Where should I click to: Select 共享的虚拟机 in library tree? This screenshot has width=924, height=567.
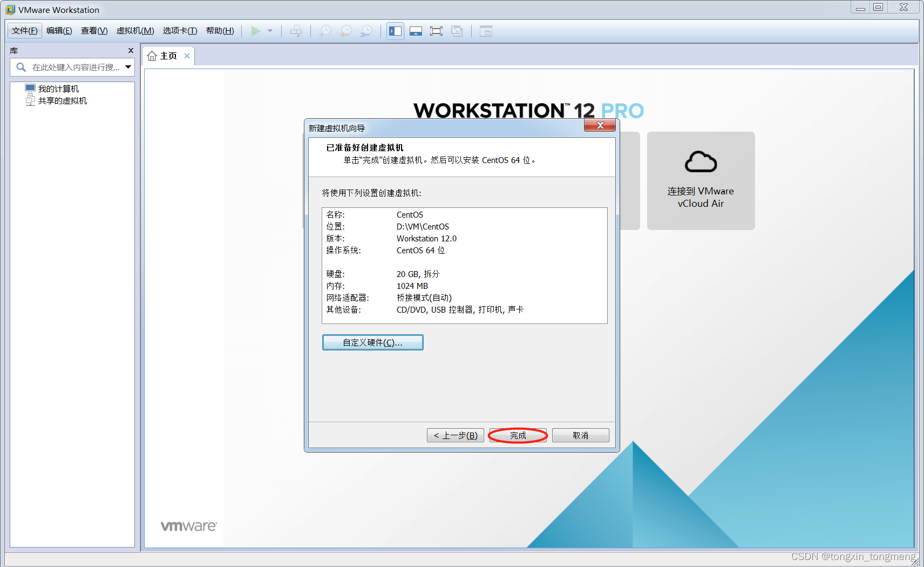63,101
